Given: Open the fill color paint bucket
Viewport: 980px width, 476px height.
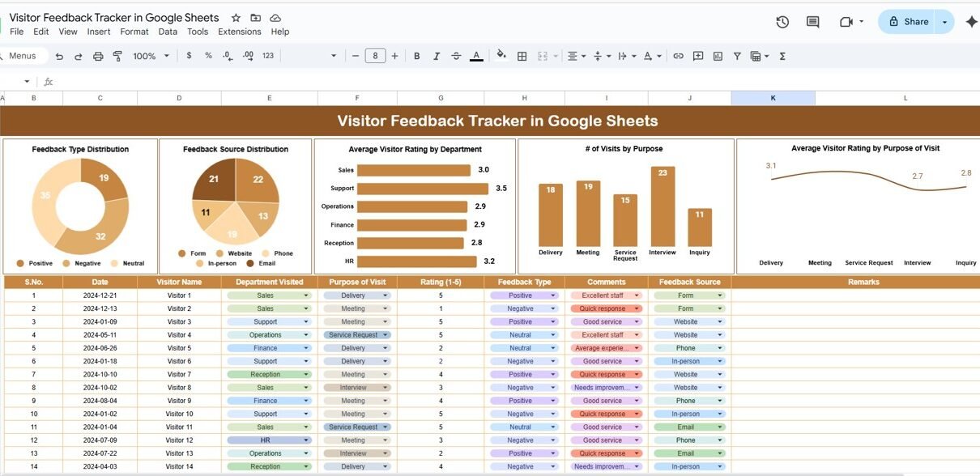Looking at the screenshot, I should (x=501, y=56).
